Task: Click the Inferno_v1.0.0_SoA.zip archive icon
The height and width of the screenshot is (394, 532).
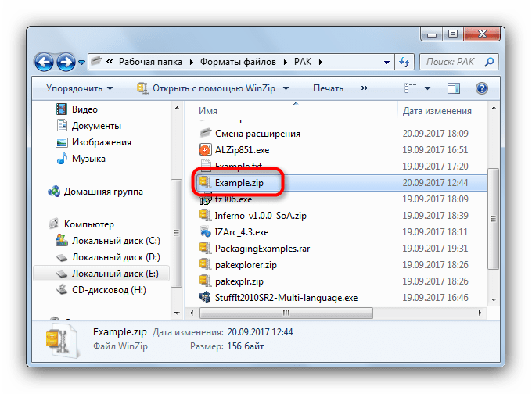Action: 205,215
